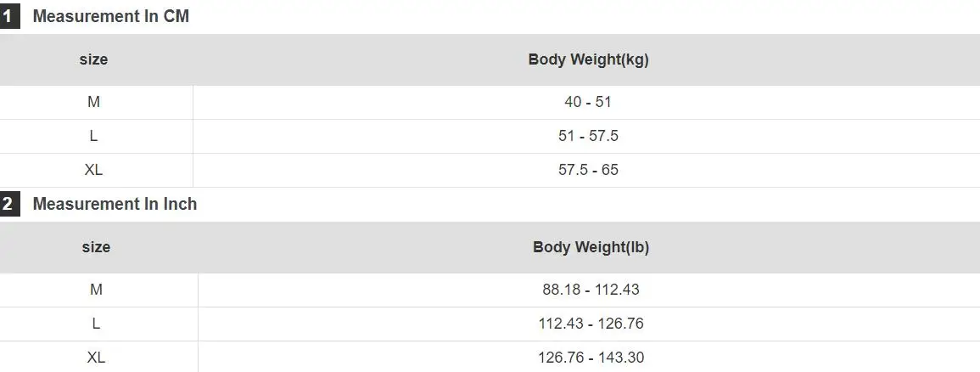The width and height of the screenshot is (980, 372).
Task: Select size L in the CM table
Action: pyautogui.click(x=93, y=136)
